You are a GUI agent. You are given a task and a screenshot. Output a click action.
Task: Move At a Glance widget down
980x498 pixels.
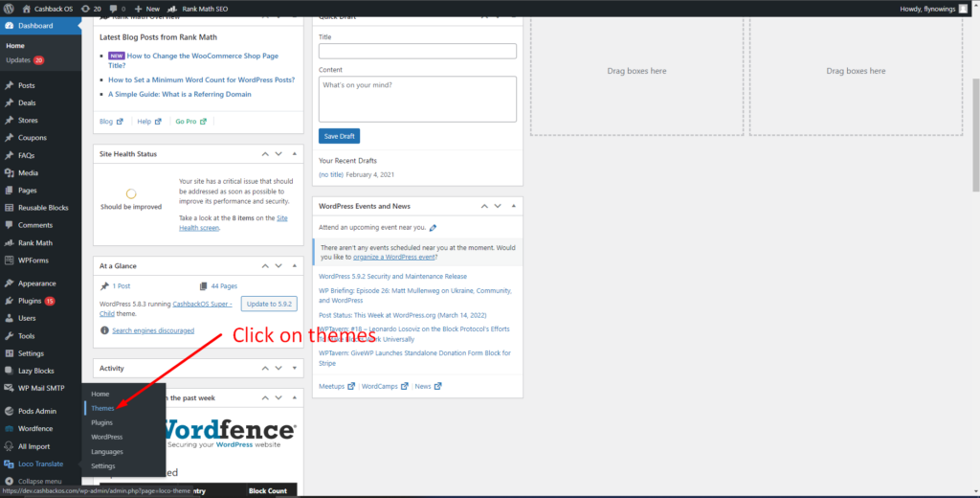click(x=278, y=266)
